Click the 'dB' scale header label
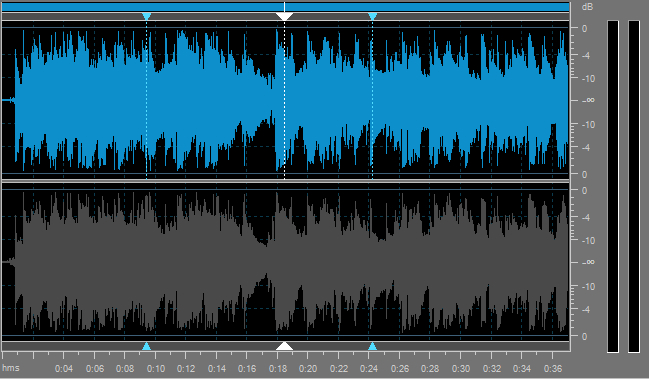This screenshot has height=379, width=649. pyautogui.click(x=587, y=7)
